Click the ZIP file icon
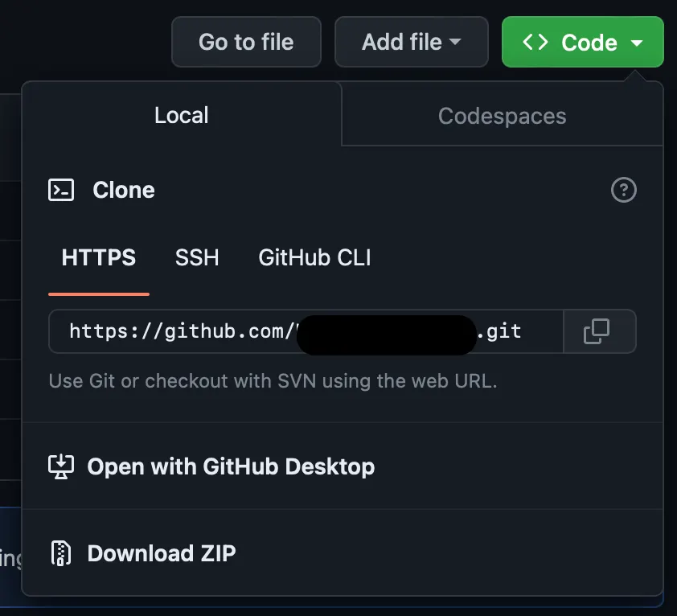Viewport: 677px width, 616px height. [61, 553]
